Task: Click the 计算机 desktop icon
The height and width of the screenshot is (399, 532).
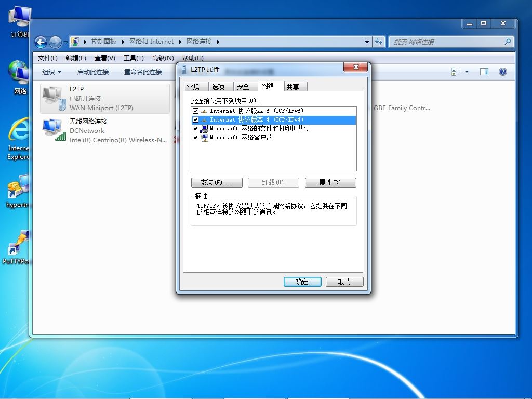Action: pos(19,23)
